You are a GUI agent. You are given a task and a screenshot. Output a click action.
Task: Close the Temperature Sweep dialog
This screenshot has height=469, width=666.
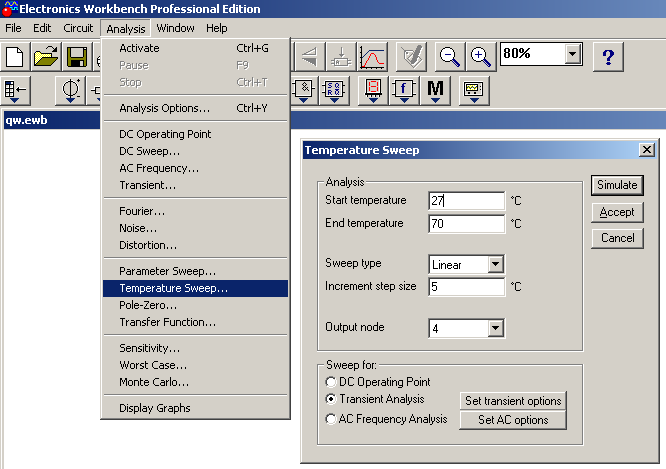click(x=646, y=150)
